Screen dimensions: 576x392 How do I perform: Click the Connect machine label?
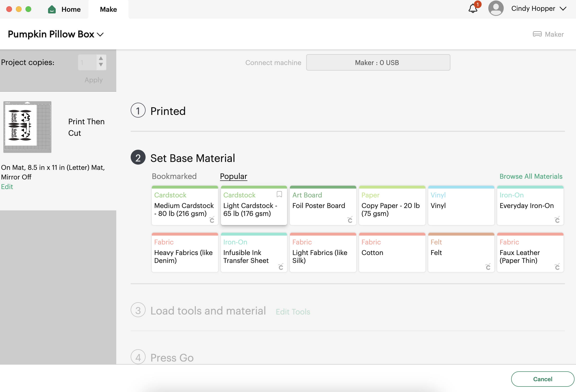point(273,63)
